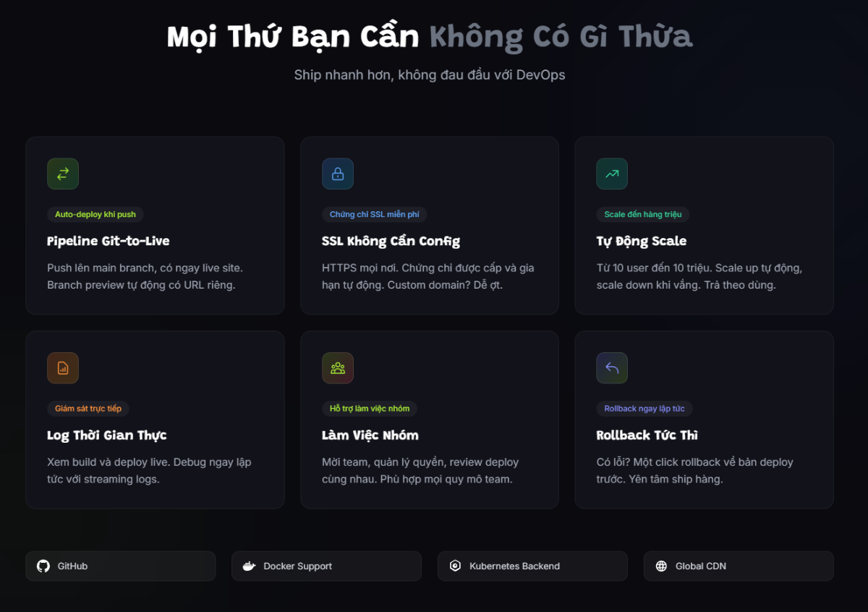
Task: Click the "Pipeline Git-to-Live" card title
Action: [x=109, y=241]
